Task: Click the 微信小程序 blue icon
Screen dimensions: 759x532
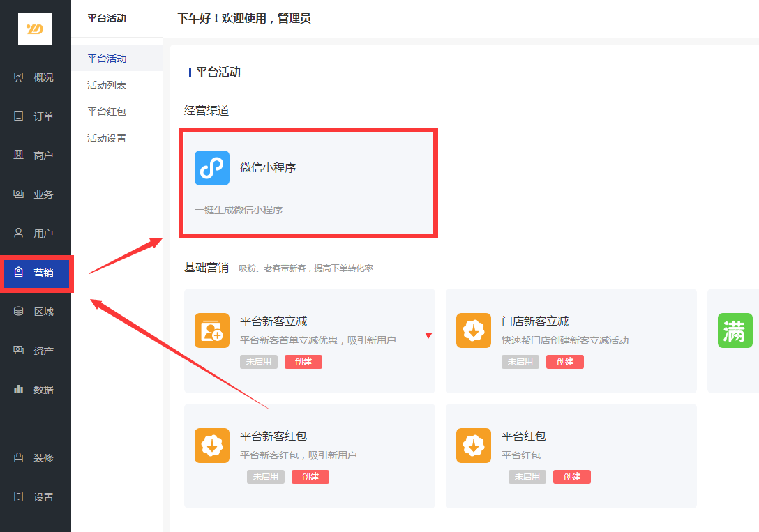Action: pyautogui.click(x=212, y=168)
